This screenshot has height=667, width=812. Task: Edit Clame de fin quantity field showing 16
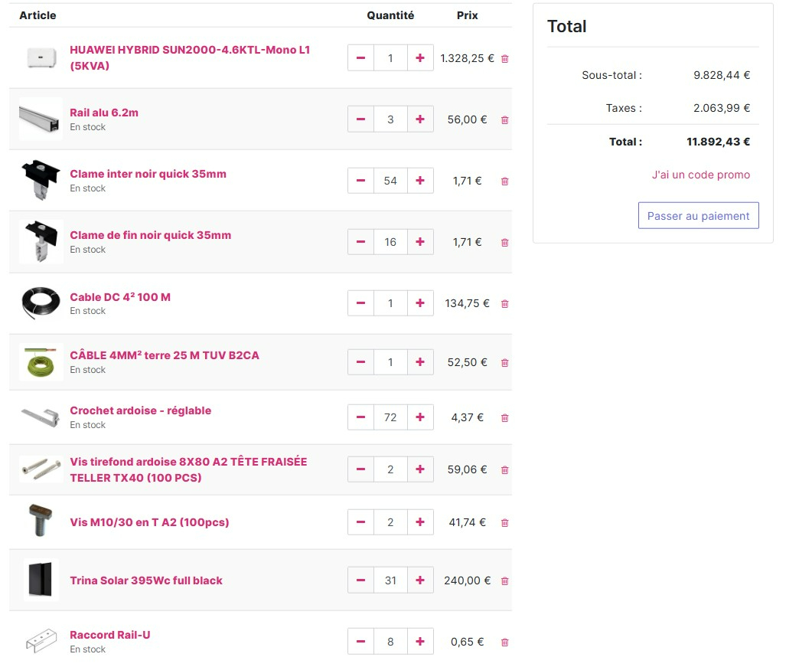[x=390, y=241]
